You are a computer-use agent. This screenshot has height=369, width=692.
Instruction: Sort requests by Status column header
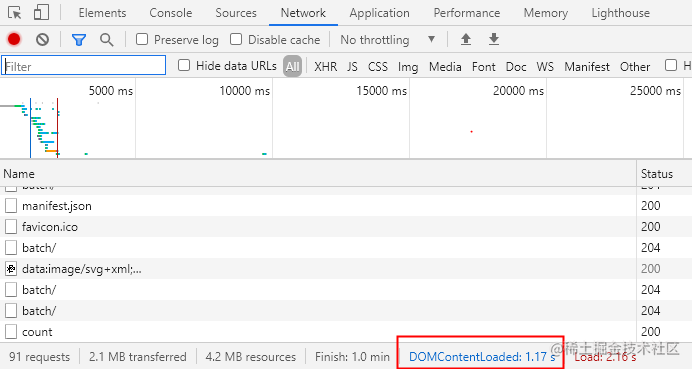click(657, 174)
